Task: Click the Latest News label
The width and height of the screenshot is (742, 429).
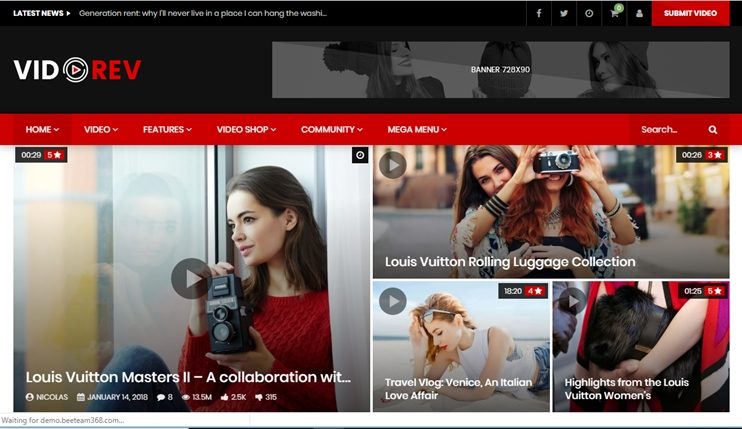Action: pos(42,13)
